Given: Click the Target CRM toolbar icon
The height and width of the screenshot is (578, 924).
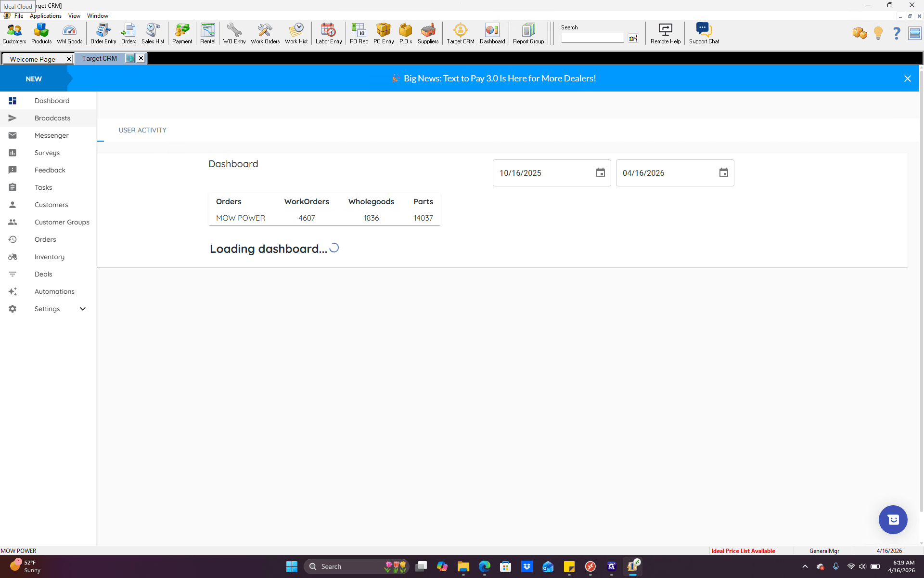Looking at the screenshot, I should tap(461, 34).
